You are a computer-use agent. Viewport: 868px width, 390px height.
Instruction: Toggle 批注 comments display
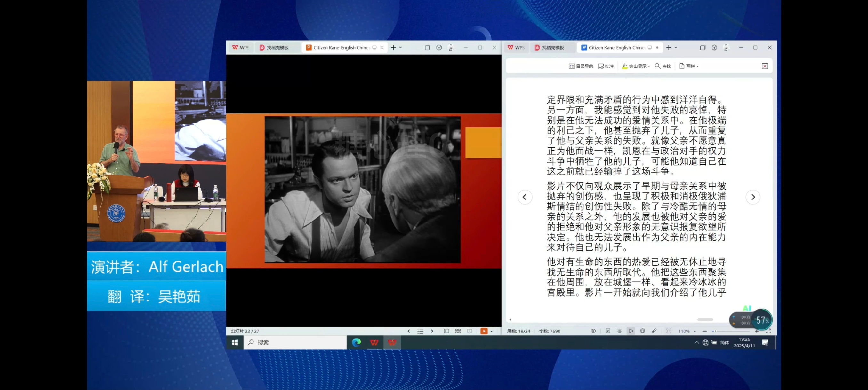[606, 66]
